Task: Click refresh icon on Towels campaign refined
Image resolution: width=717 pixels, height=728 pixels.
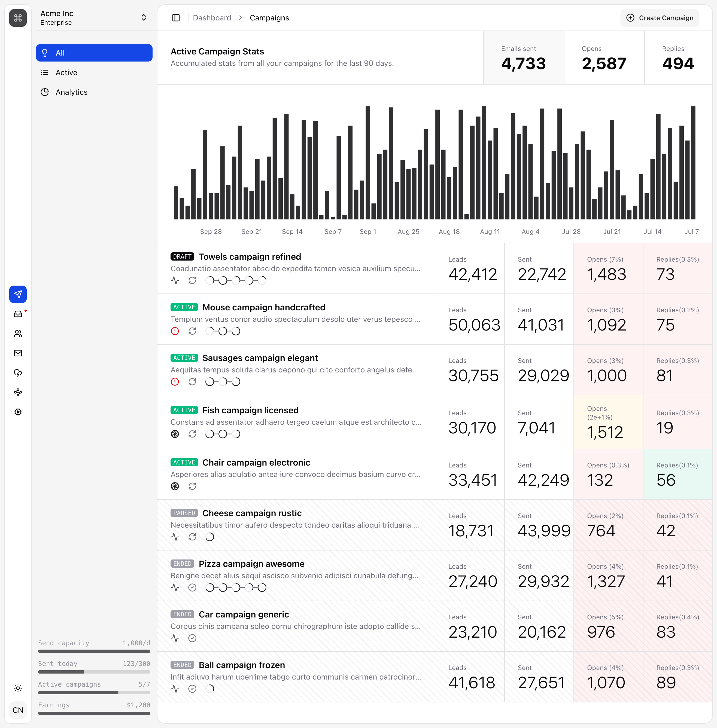Action: tap(192, 280)
